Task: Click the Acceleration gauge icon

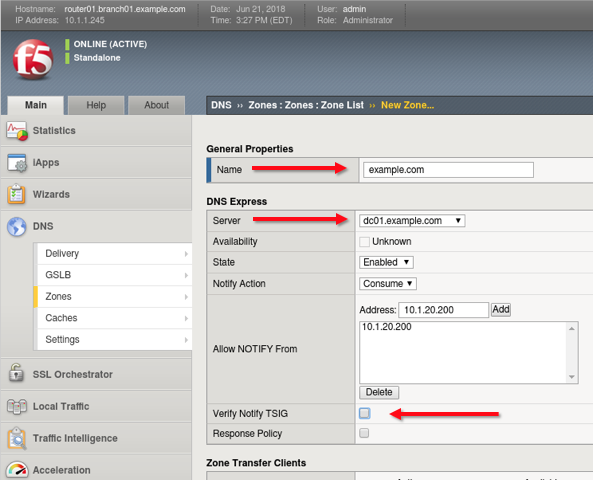Action: click(17, 470)
